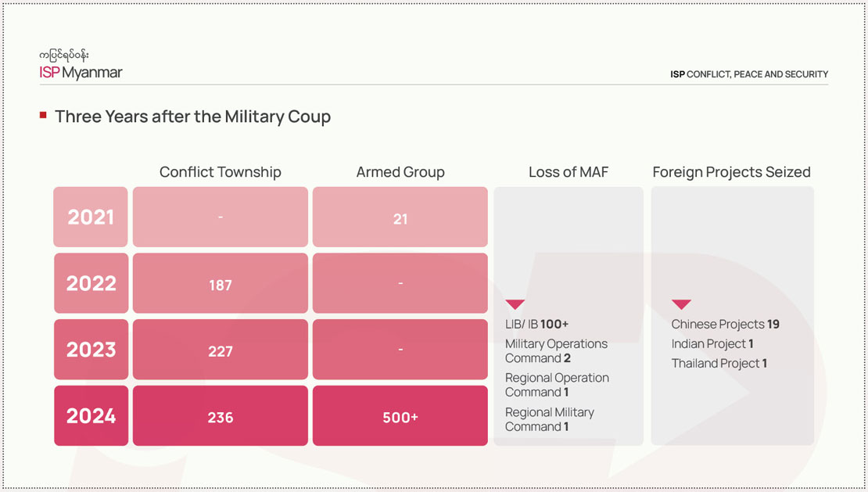This screenshot has width=868, height=492.
Task: Click the Foreign Projects Seized heading
Action: tap(731, 172)
